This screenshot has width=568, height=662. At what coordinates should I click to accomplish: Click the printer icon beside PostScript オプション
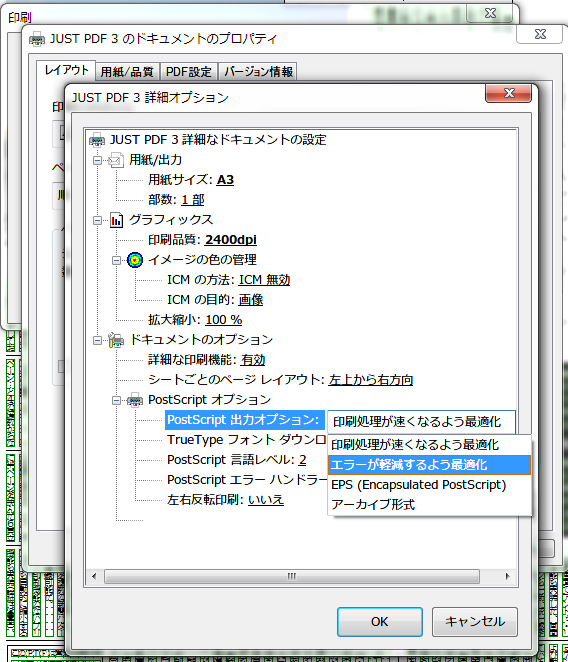(x=135, y=400)
